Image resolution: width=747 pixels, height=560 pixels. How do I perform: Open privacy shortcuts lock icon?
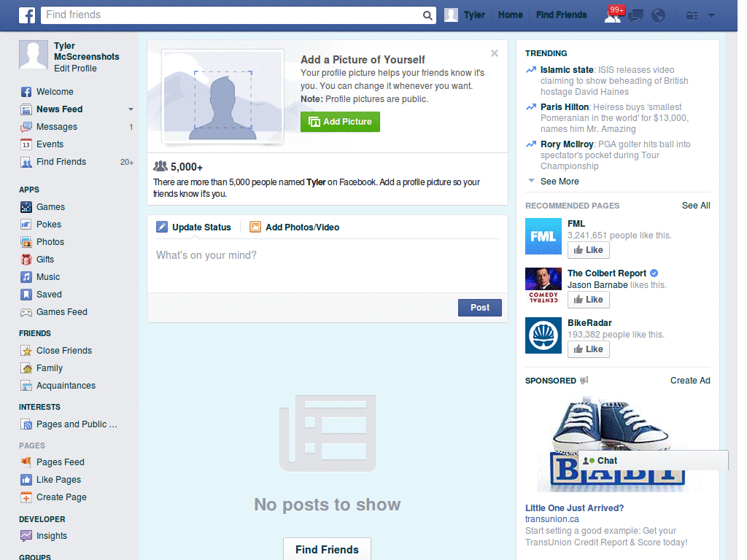coord(692,16)
